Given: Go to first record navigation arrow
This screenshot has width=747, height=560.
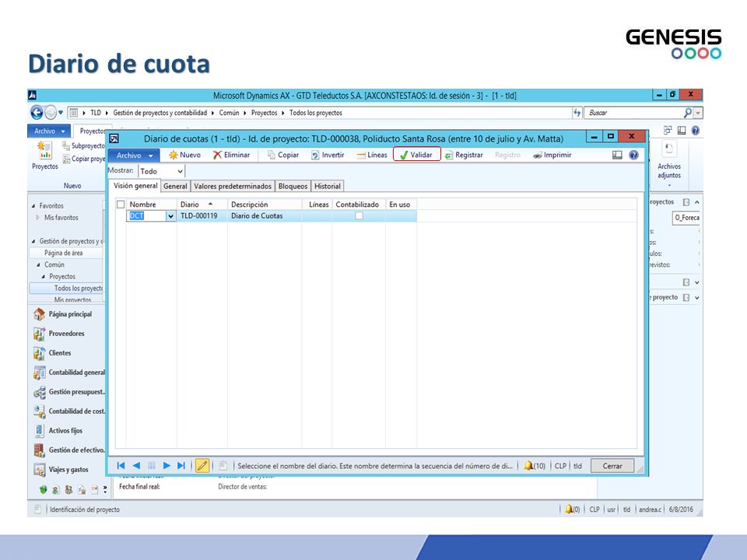Looking at the screenshot, I should coord(121,466).
